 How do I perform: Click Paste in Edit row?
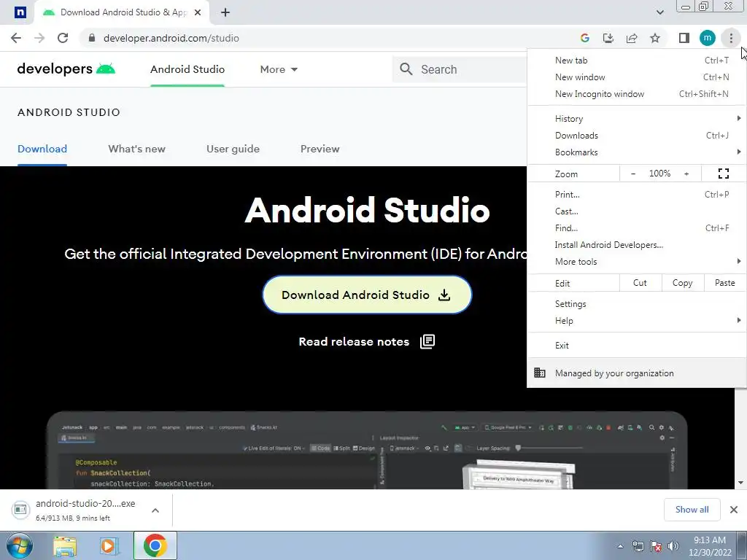pyautogui.click(x=724, y=283)
